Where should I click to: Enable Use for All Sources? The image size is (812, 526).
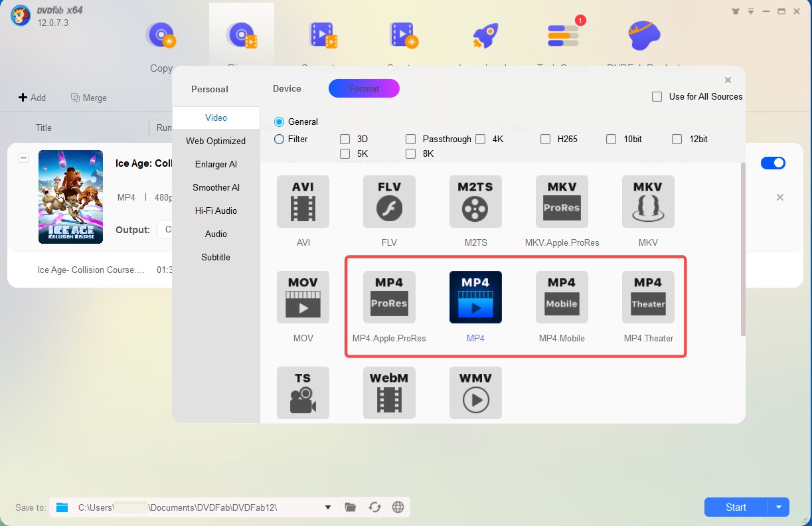[x=657, y=97]
